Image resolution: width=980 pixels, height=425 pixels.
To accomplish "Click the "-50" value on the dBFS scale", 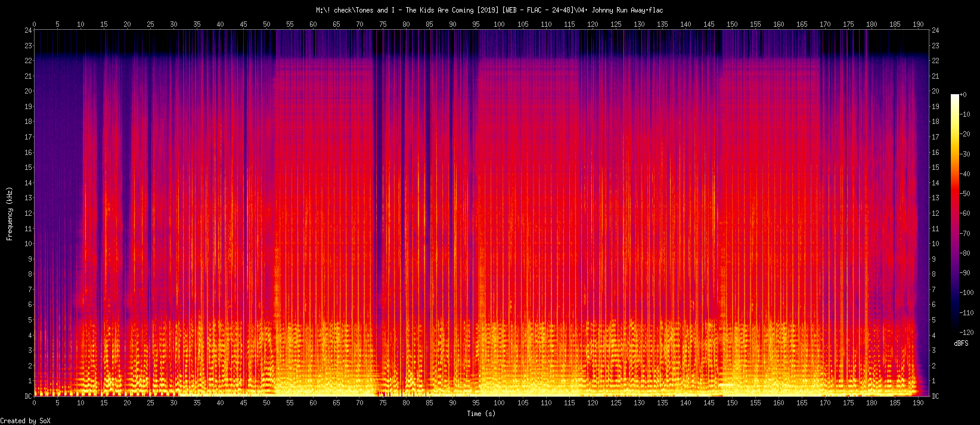I will 965,194.
